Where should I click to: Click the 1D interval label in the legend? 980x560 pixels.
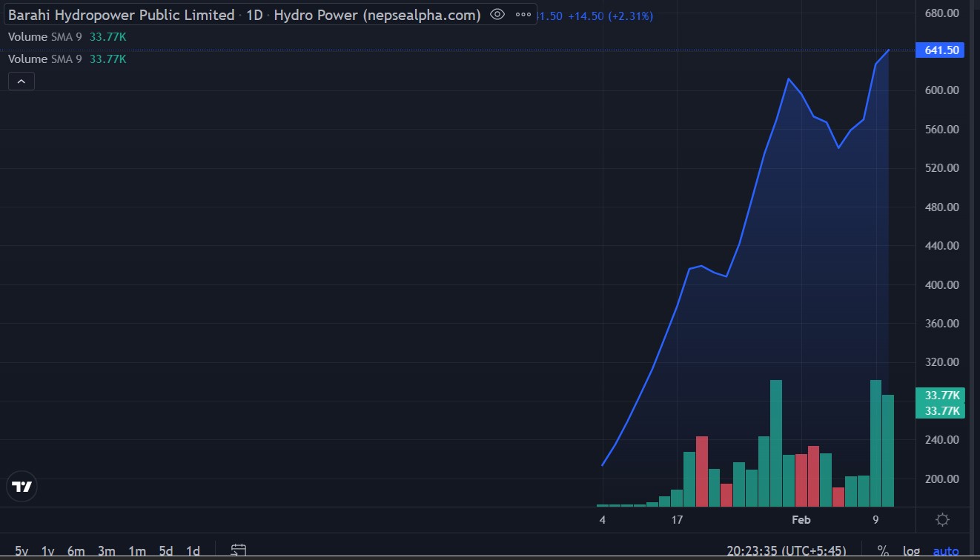tap(254, 15)
